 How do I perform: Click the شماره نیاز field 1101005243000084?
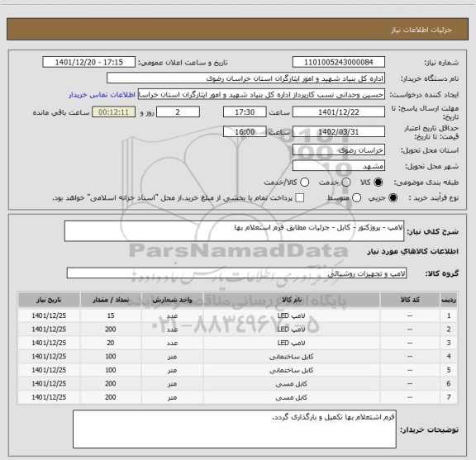click(x=339, y=62)
